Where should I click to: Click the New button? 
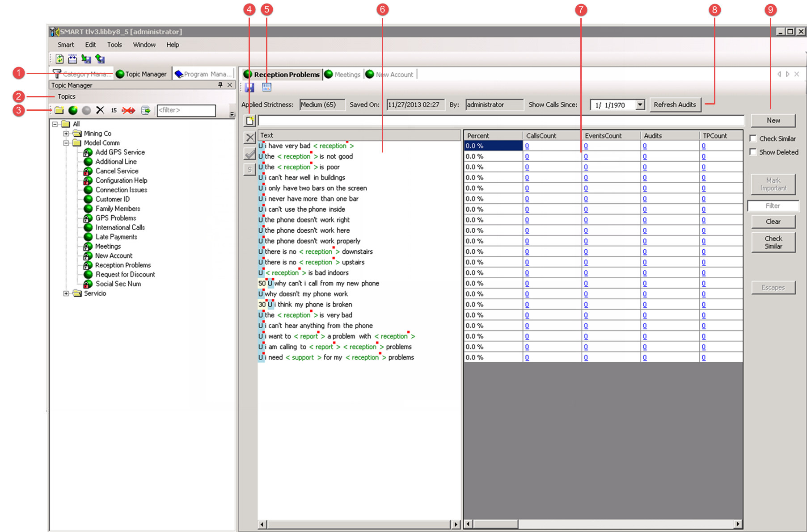[x=773, y=121]
